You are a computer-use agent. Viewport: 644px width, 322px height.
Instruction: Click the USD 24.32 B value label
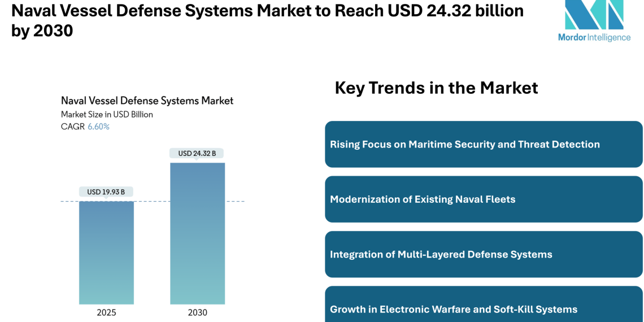click(x=197, y=154)
